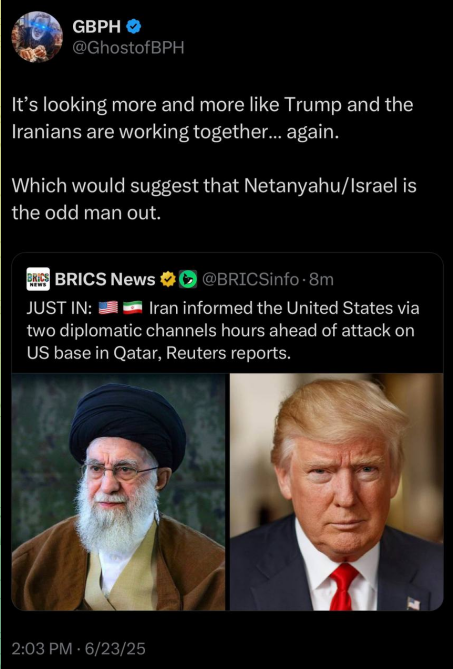Open the 8m timestamp of quoted post
This screenshot has height=669, width=453.
click(321, 279)
